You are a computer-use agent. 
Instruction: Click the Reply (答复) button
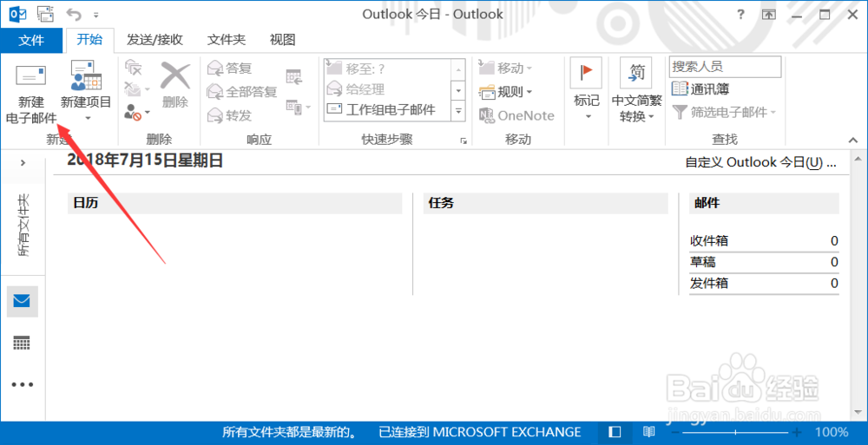pyautogui.click(x=229, y=68)
